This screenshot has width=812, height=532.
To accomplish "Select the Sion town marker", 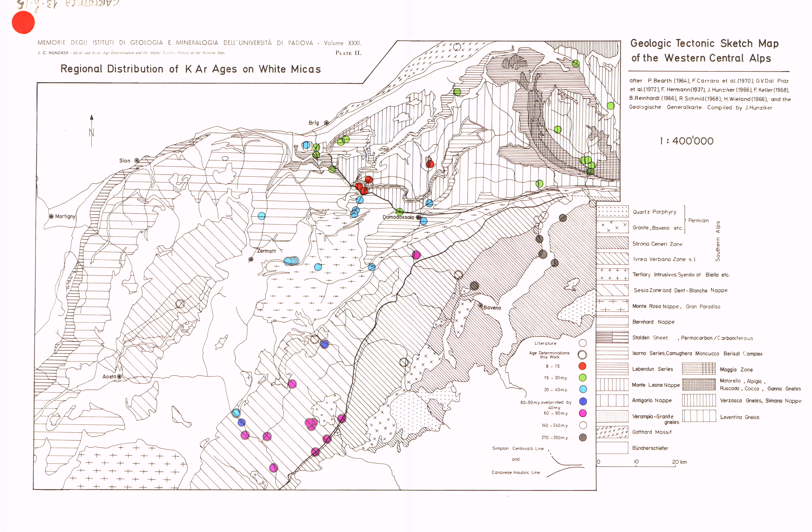I will (x=137, y=160).
